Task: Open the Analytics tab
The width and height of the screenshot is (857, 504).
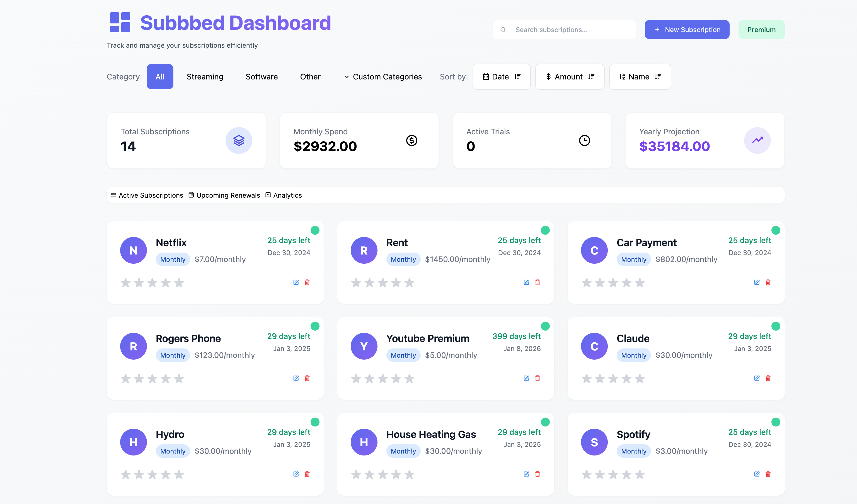Action: [x=284, y=195]
